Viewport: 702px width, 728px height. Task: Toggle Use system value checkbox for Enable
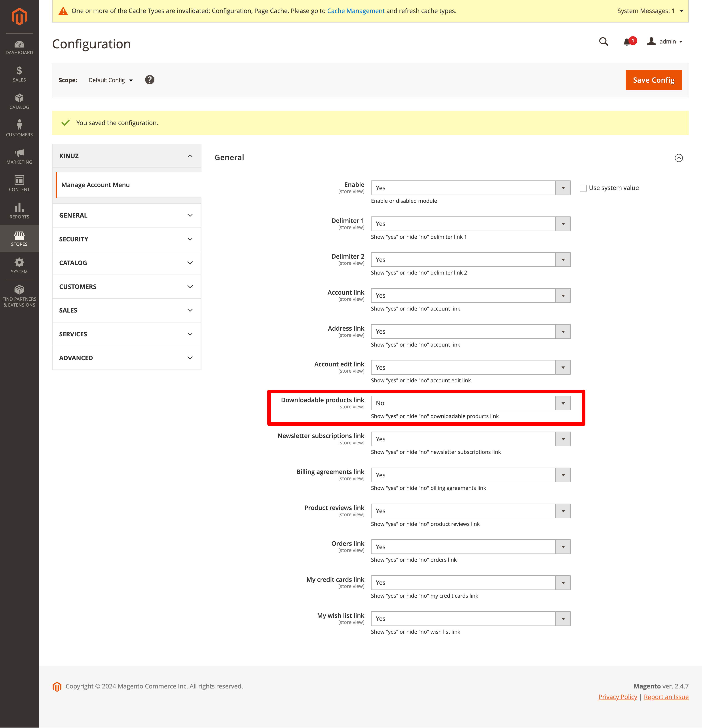pos(583,188)
